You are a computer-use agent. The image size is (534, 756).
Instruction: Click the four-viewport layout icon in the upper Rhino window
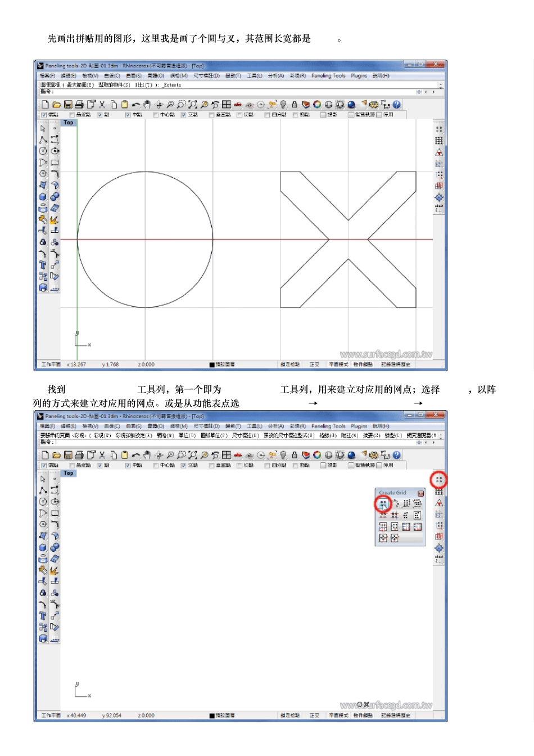[x=227, y=105]
